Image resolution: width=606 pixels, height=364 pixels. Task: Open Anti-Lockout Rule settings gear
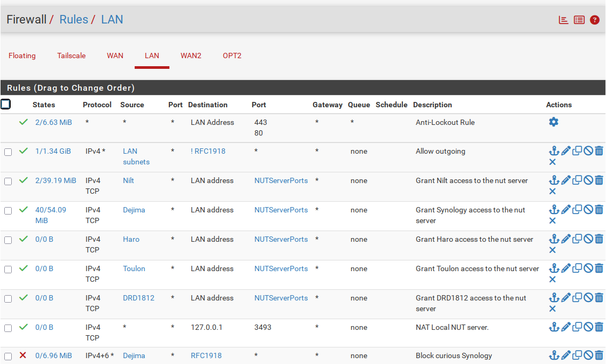pos(554,122)
